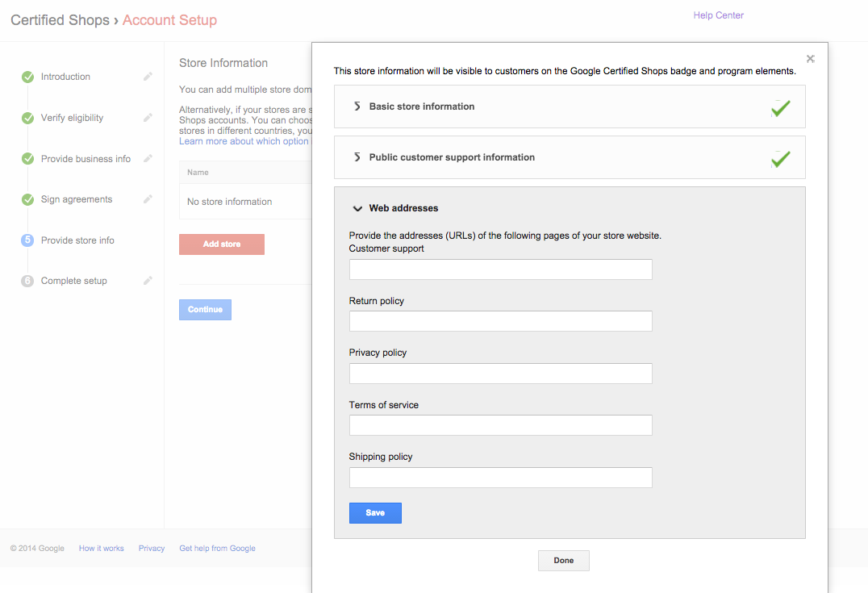868x593 pixels.
Task: Click the step 6 circle icon
Action: coord(27,281)
